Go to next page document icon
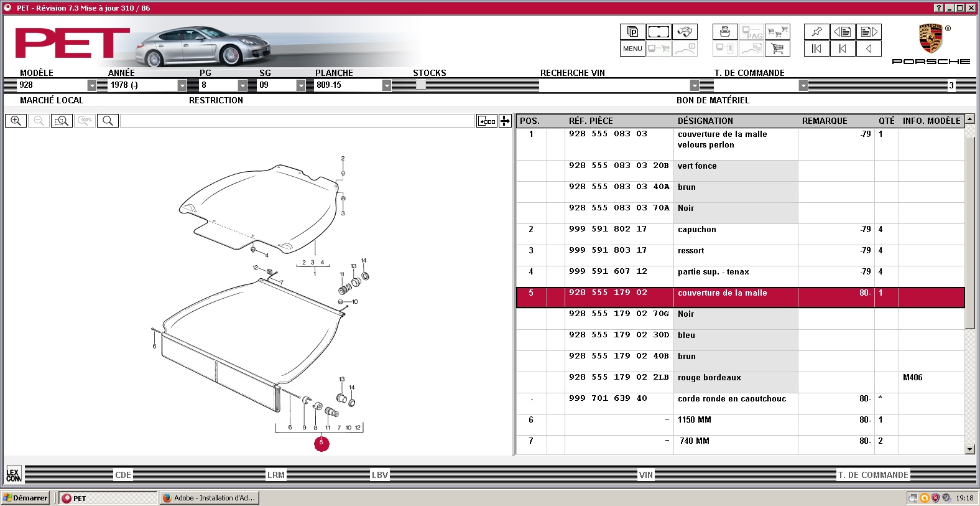The image size is (980, 506). (x=869, y=32)
